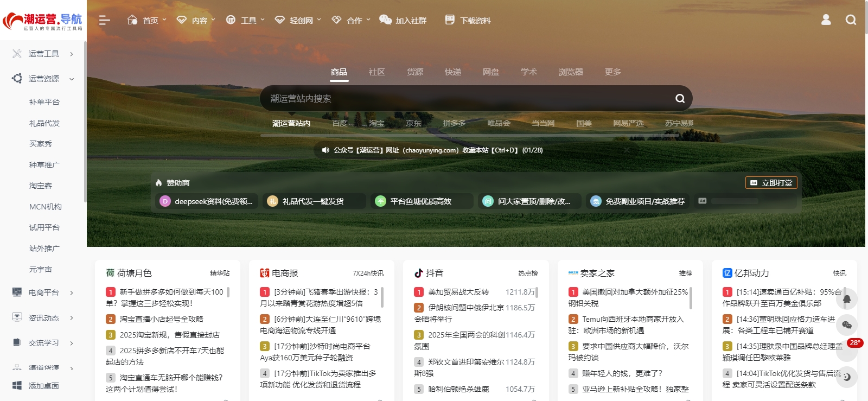
Task: Click the search icon inside the search box
Action: [680, 98]
